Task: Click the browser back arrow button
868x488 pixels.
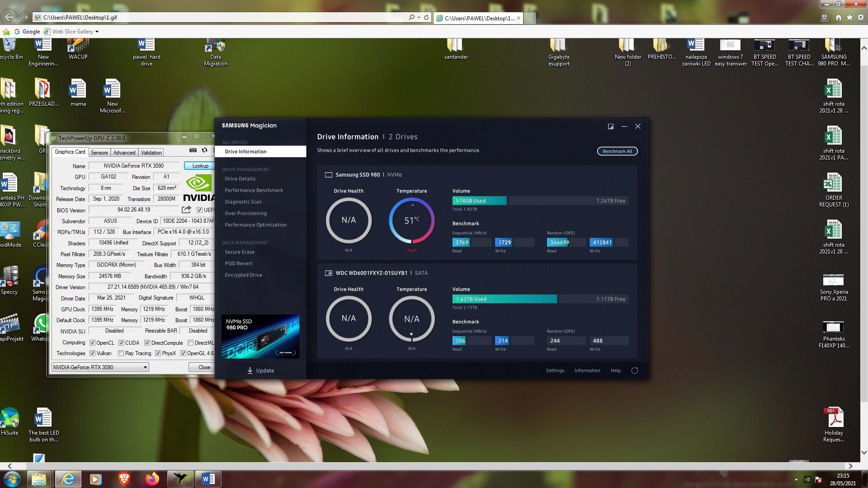Action: [9, 17]
